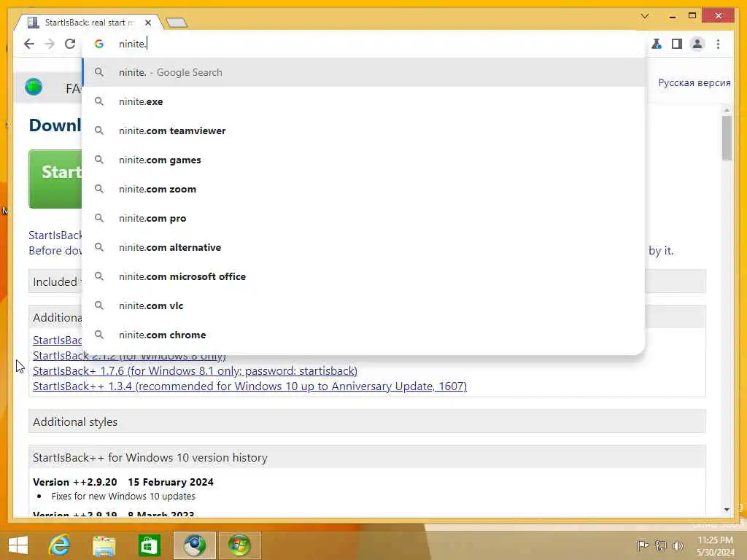Screen dimensions: 747x560
Task: Click search icon beside ninite.exe
Action: click(x=98, y=101)
